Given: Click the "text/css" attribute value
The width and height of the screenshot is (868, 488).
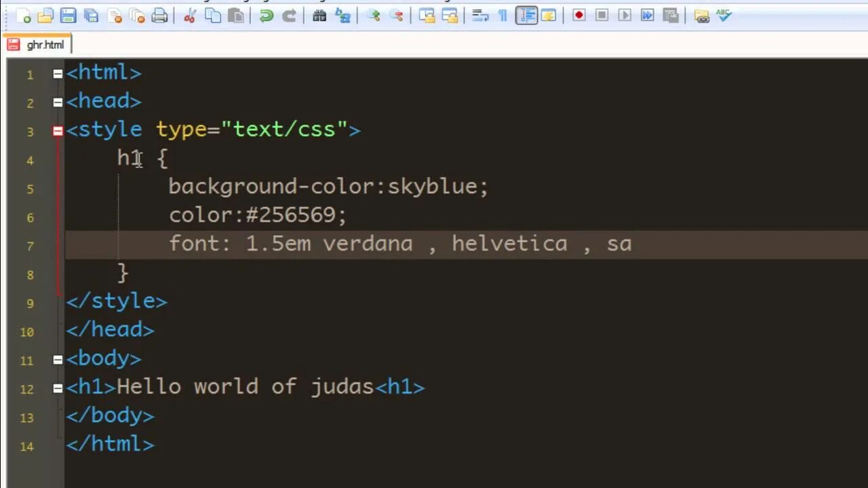Looking at the screenshot, I should (284, 129).
